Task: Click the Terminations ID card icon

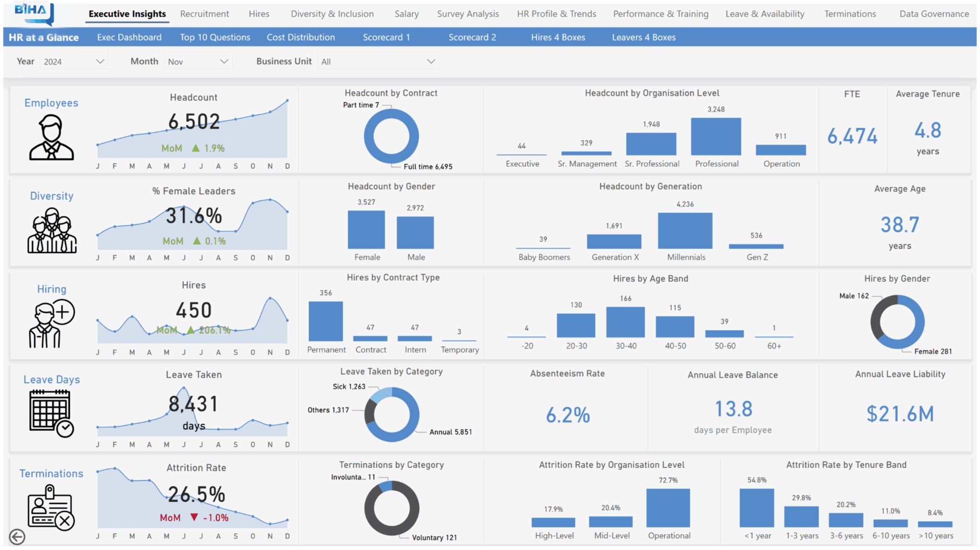Action: (52, 507)
